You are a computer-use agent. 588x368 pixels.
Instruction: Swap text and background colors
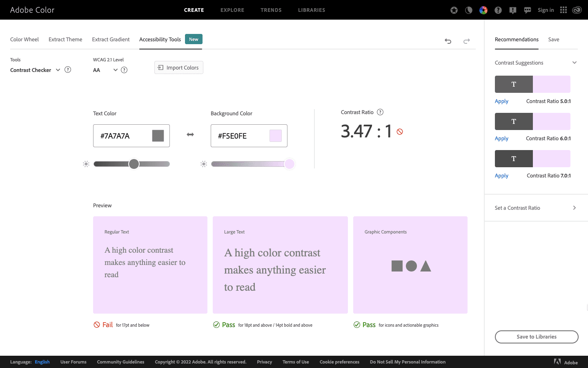pos(190,135)
